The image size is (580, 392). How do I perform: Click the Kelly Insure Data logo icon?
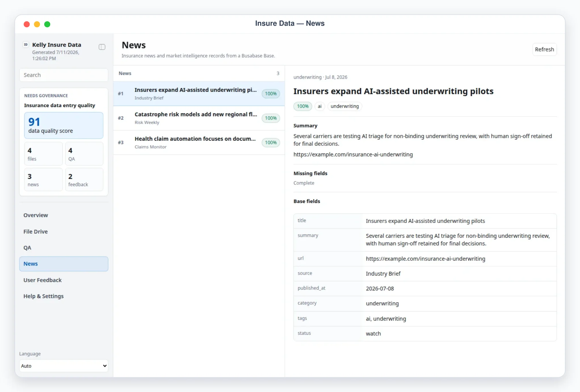tap(26, 45)
